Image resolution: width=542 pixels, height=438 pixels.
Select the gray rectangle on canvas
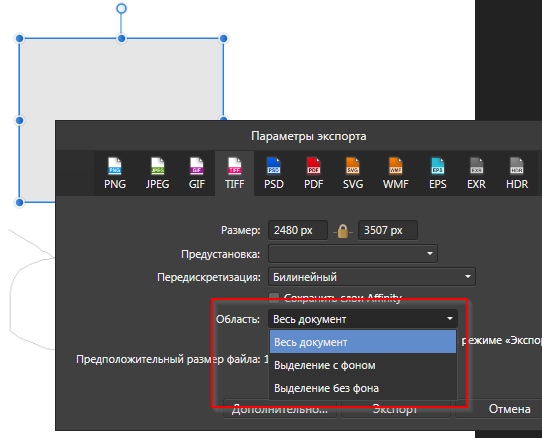121,80
